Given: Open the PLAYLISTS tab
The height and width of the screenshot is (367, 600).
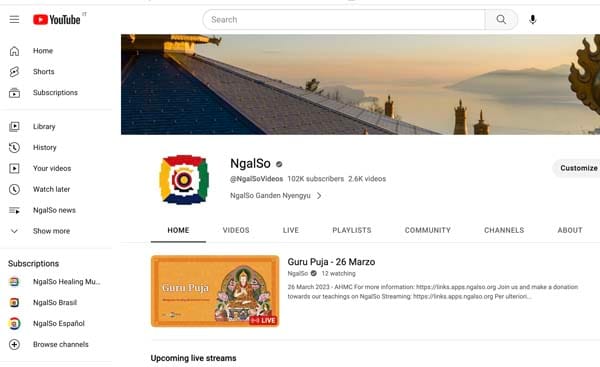Looking at the screenshot, I should pos(352,230).
